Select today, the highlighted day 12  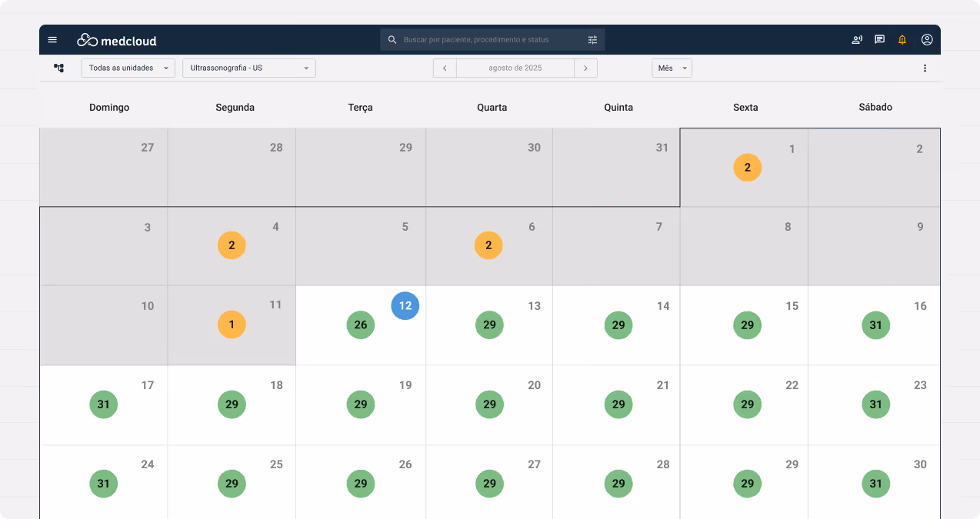[405, 305]
